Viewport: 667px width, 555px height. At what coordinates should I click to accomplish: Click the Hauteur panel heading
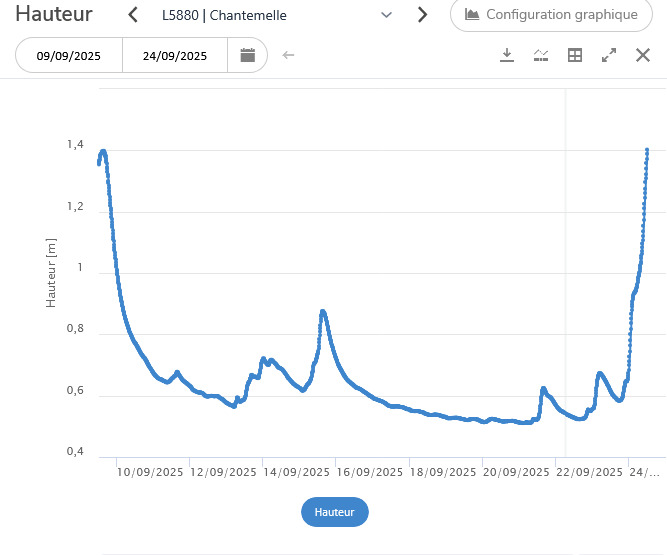(55, 15)
